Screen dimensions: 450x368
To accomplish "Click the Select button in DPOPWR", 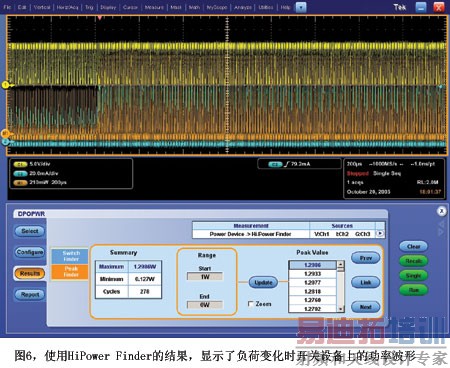I will 30,231.
